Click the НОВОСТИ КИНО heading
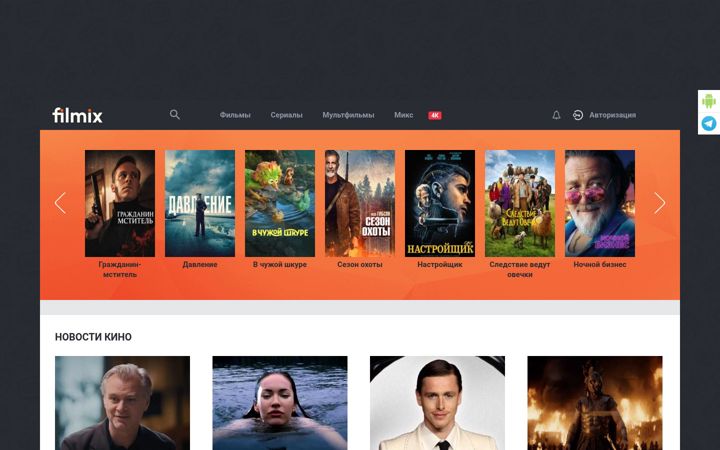Image resolution: width=720 pixels, height=450 pixels. 93,337
